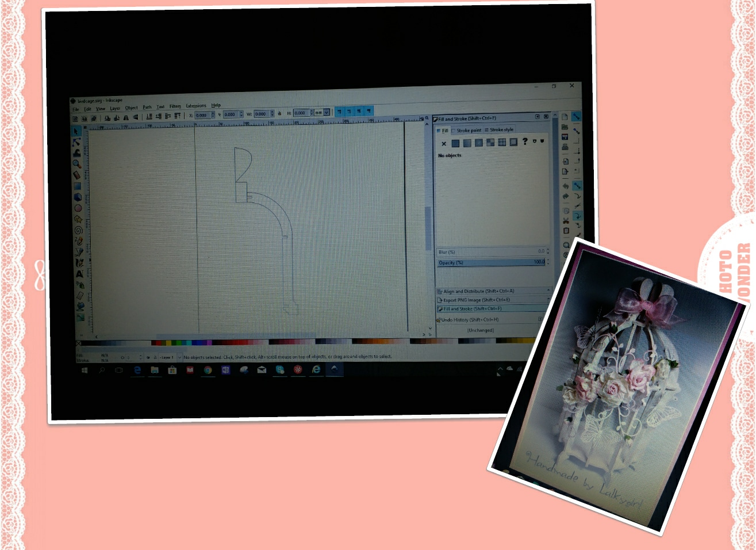
Task: Toggle current layer visibility eye
Action: point(148,357)
